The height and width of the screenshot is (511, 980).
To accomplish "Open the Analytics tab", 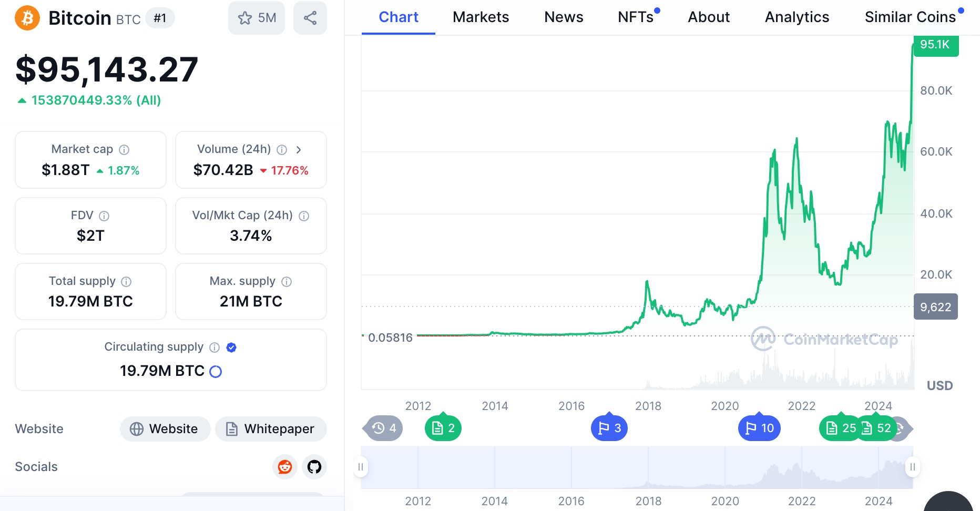I will [x=797, y=17].
